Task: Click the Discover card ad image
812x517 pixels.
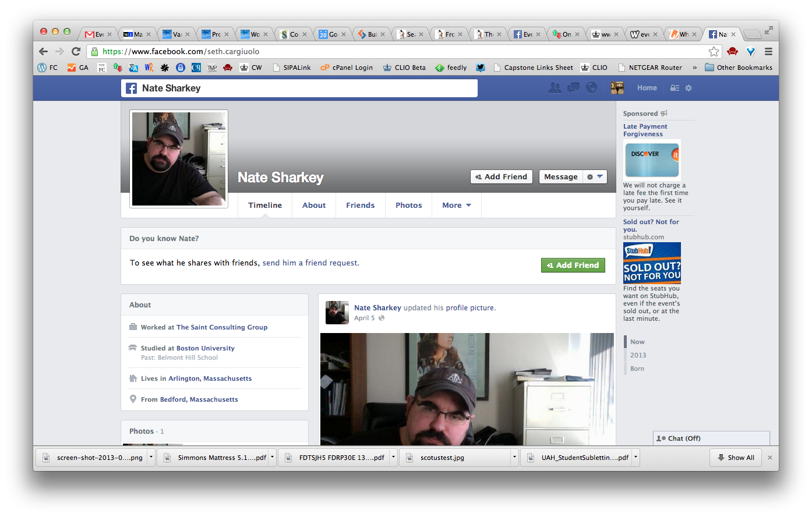Action: [x=652, y=160]
